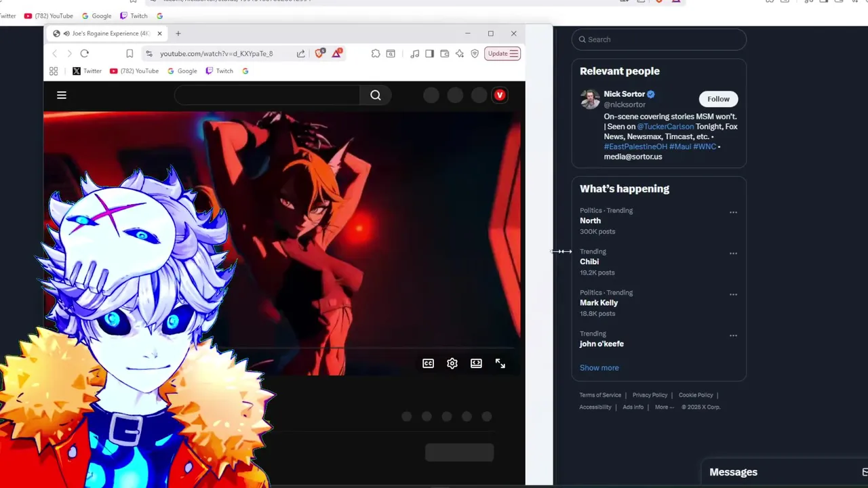Bookmark this page icon in address bar
This screenshot has width=868, height=488.
[130, 54]
